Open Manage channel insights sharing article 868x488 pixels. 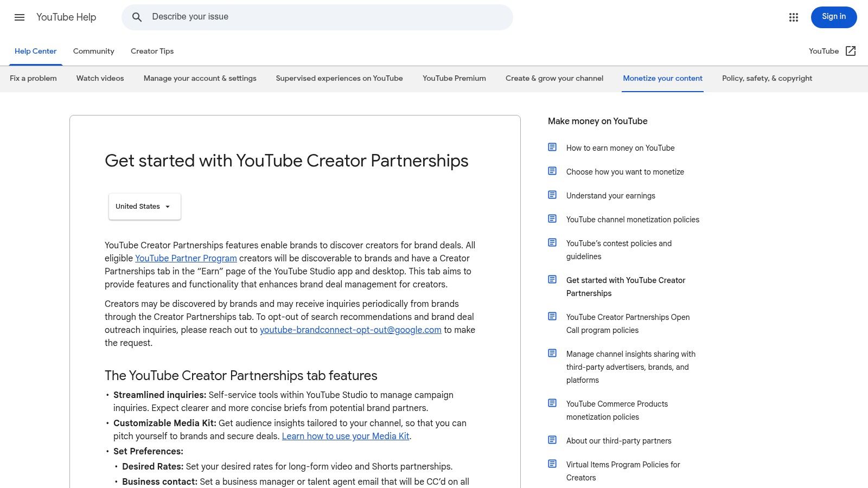pos(631,367)
